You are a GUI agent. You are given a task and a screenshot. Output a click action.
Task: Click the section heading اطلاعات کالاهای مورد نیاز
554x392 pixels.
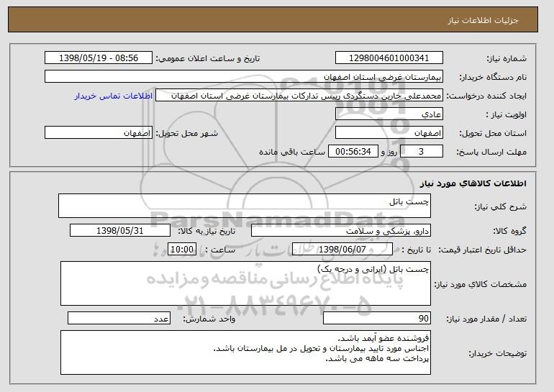pos(473,183)
